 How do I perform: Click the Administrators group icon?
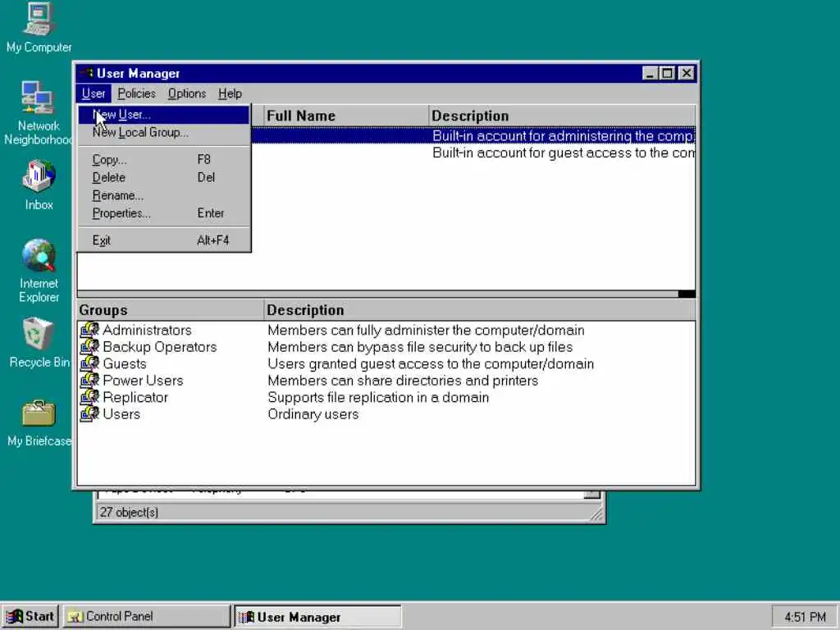coord(89,330)
